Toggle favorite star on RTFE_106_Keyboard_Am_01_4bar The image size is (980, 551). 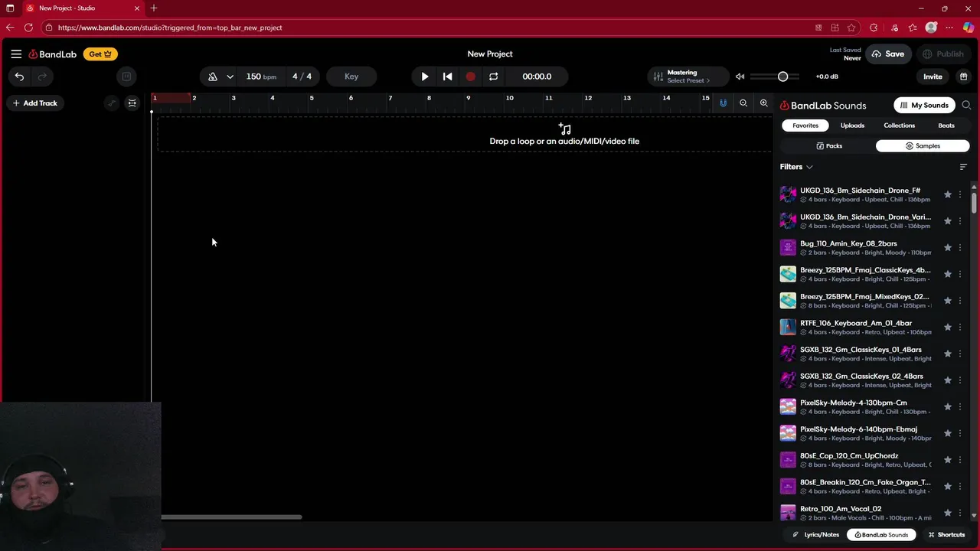[x=948, y=327]
